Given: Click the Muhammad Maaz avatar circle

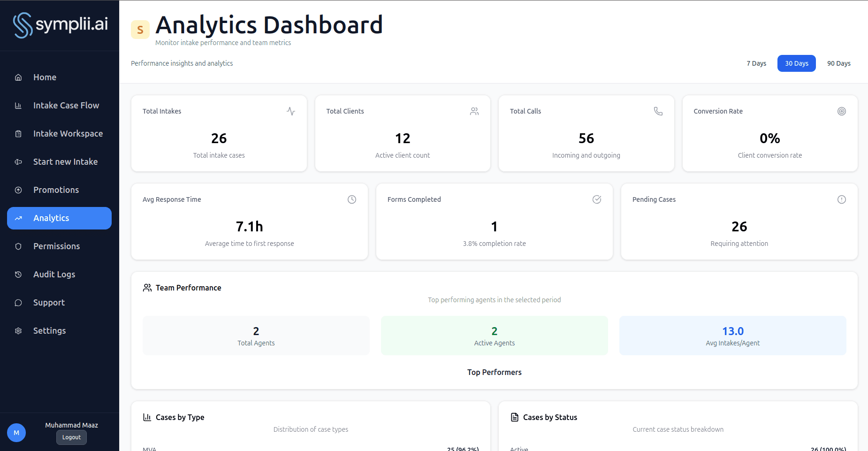Looking at the screenshot, I should (x=16, y=432).
